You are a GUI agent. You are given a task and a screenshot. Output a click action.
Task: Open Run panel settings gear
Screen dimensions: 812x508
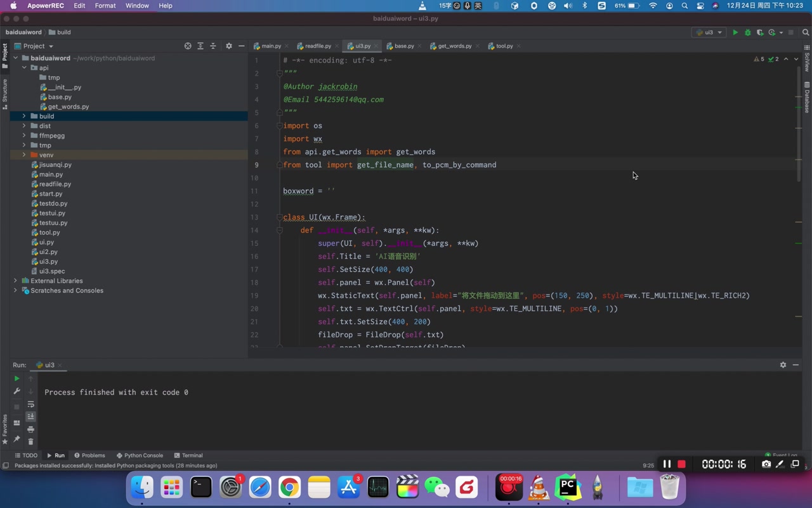783,365
